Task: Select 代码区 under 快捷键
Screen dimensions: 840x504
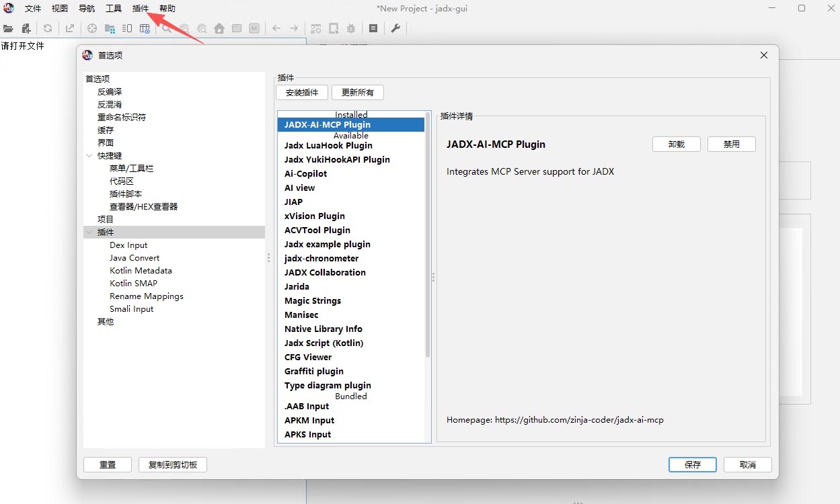Action: point(122,181)
